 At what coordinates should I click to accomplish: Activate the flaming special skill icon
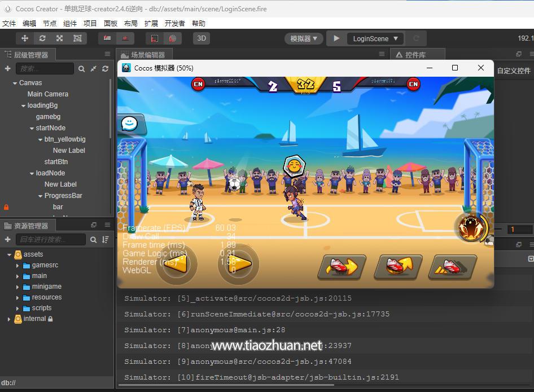click(471, 228)
